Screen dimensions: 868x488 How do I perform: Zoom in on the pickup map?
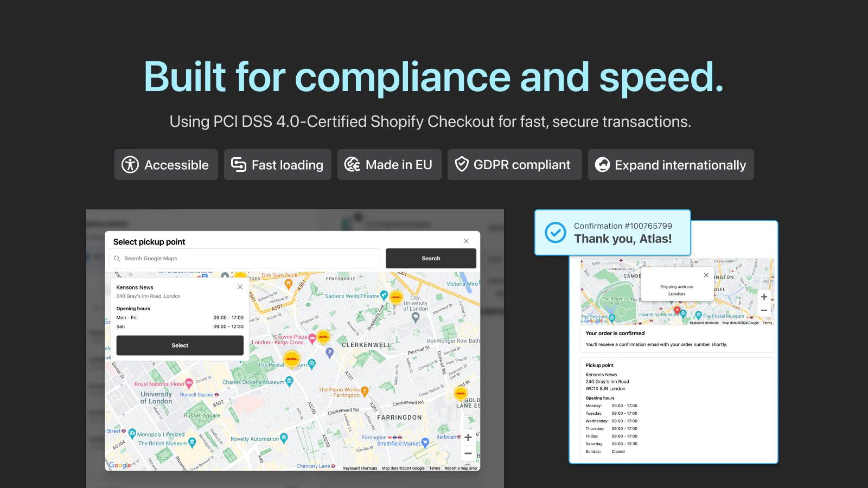coord(468,438)
